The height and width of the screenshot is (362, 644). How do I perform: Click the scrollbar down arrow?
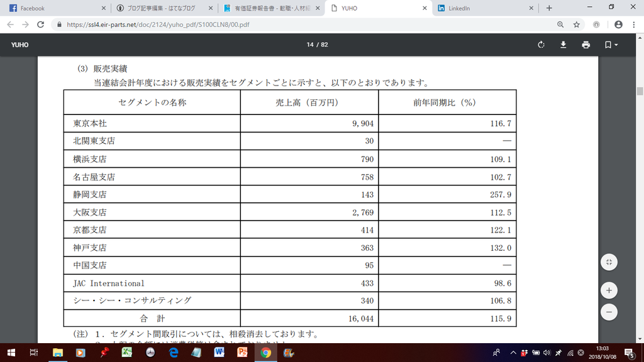coord(640,339)
